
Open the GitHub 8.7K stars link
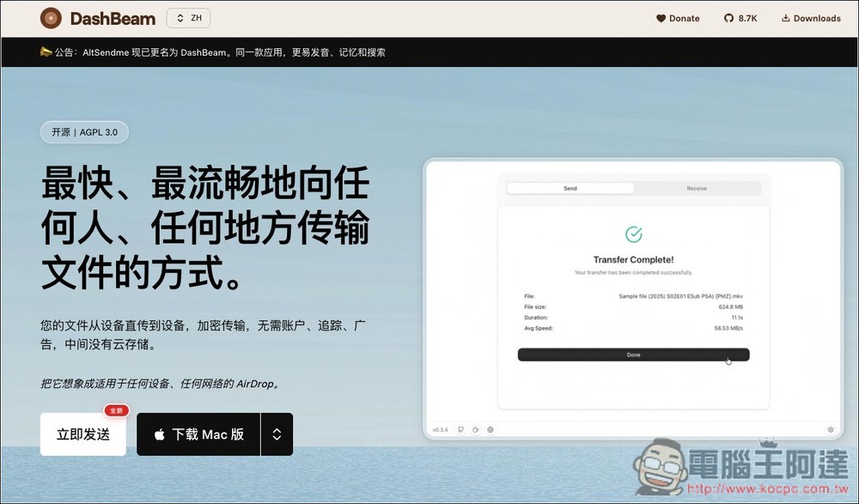(x=740, y=18)
